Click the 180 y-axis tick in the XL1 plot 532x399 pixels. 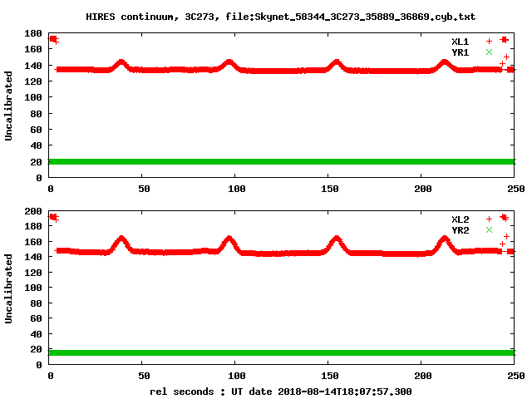pos(33,33)
